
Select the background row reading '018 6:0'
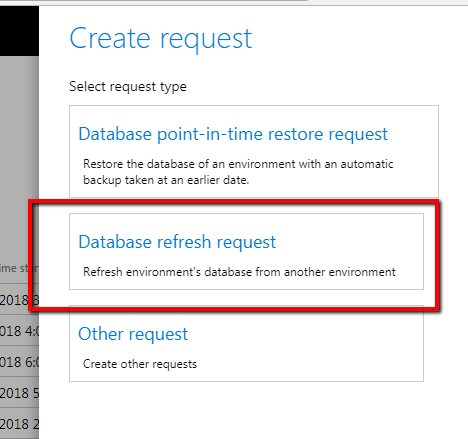tap(19, 362)
